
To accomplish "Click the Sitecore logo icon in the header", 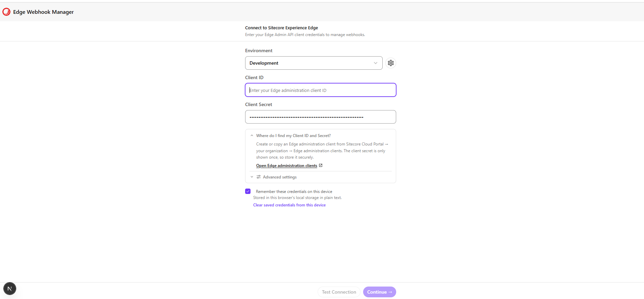I will point(6,12).
